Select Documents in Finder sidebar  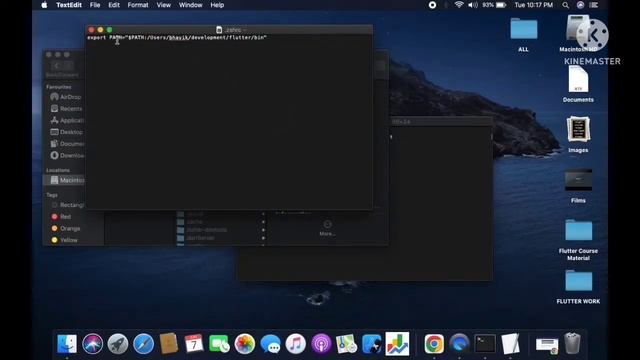point(67,144)
